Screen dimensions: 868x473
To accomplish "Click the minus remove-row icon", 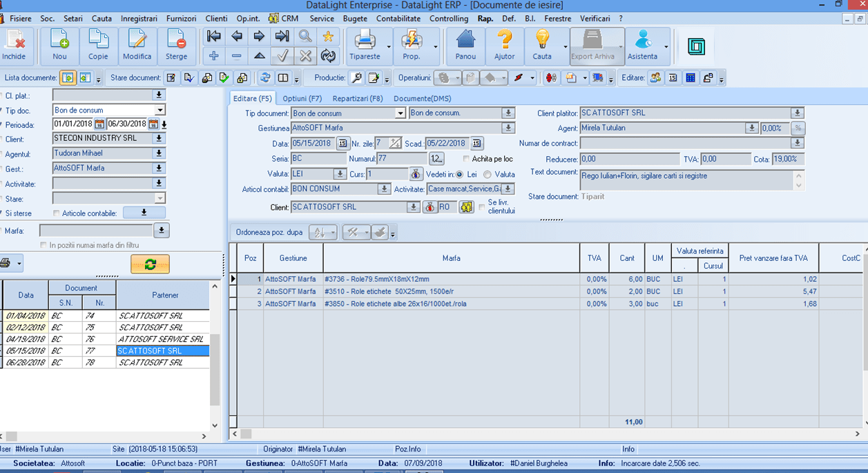I will coord(237,56).
